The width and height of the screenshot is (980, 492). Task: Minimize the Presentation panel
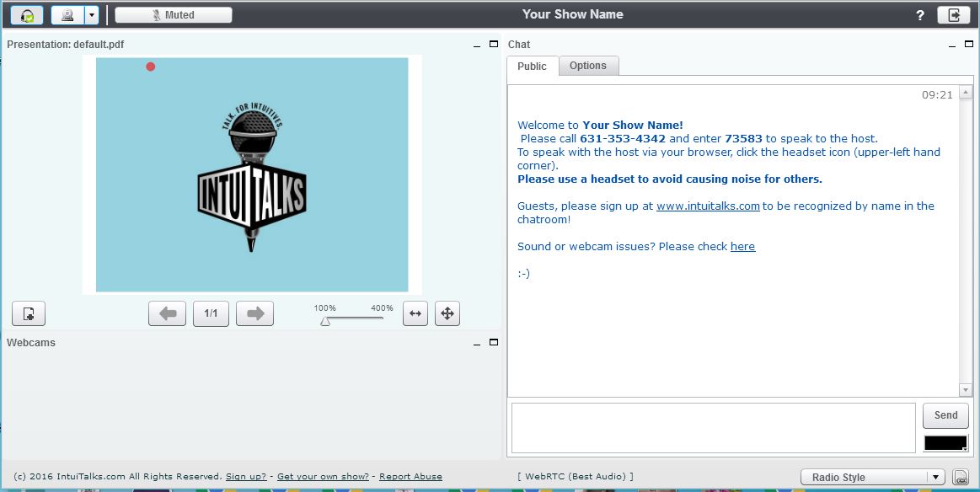click(x=478, y=45)
